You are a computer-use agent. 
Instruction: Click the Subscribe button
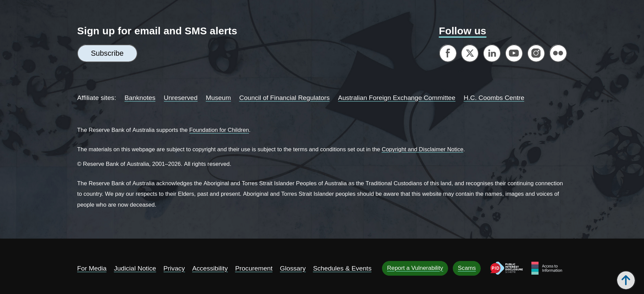coord(107,53)
